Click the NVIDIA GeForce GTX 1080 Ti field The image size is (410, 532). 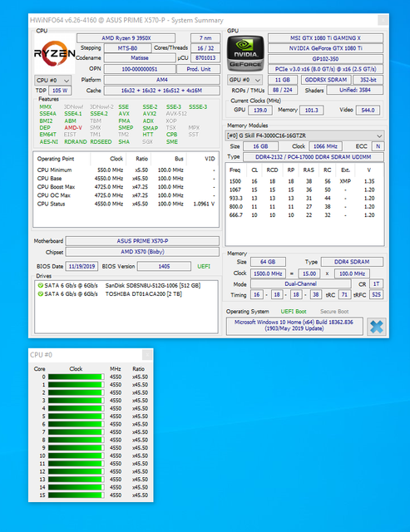[x=325, y=48]
